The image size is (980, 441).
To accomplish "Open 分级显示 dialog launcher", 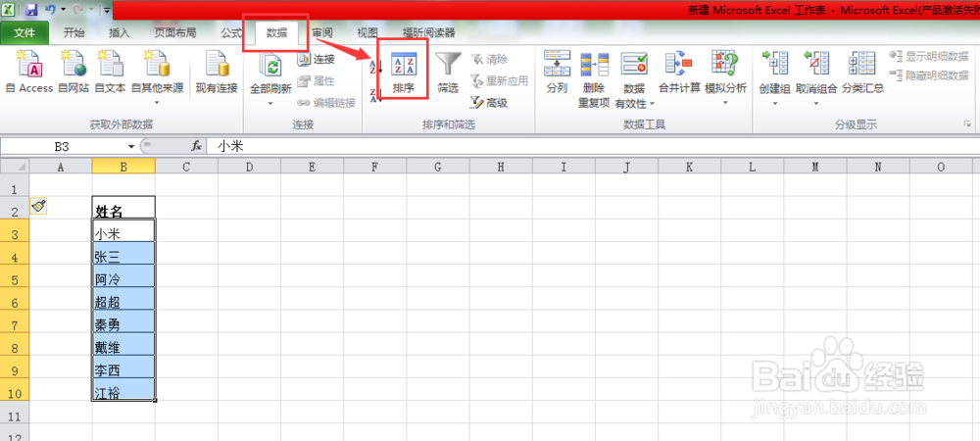I will [x=967, y=124].
